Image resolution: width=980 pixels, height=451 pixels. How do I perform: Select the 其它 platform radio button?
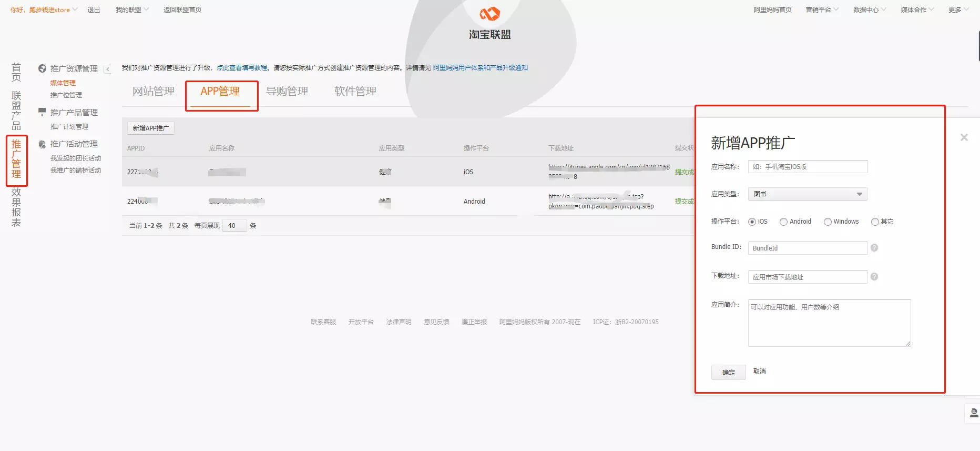click(x=875, y=222)
